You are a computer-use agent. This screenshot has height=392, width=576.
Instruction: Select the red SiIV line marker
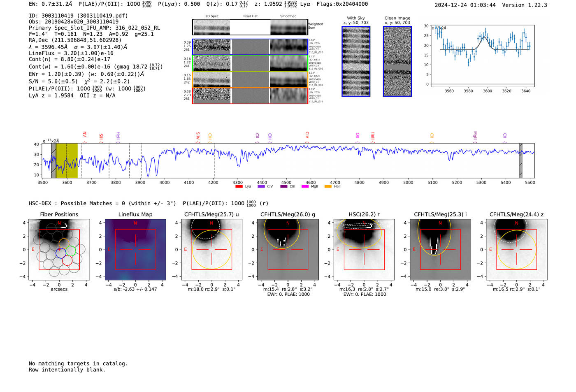198,137
